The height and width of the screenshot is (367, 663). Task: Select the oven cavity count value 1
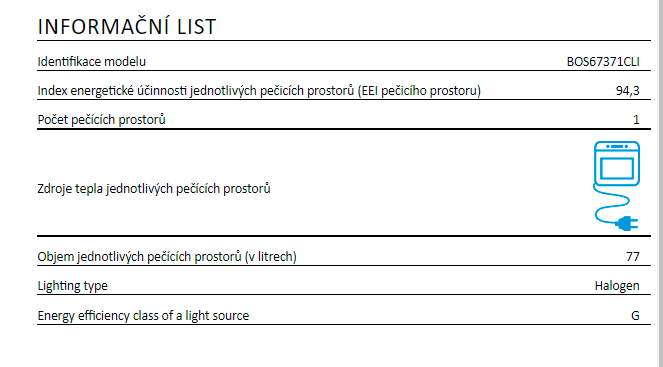(636, 120)
